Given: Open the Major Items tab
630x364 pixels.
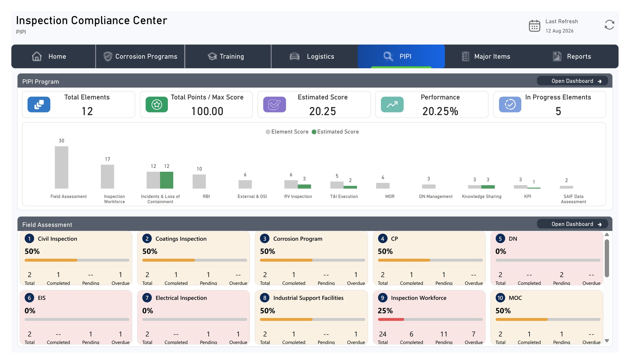Looking at the screenshot, I should (x=488, y=56).
